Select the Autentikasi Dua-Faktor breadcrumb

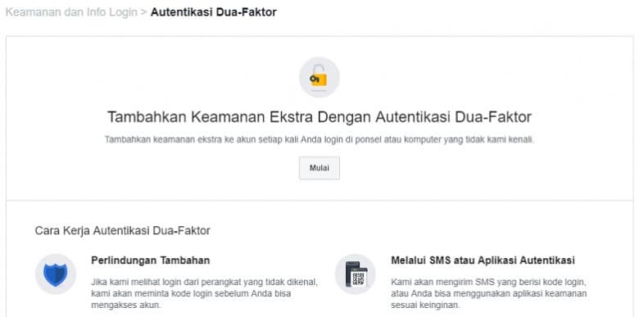tap(214, 12)
